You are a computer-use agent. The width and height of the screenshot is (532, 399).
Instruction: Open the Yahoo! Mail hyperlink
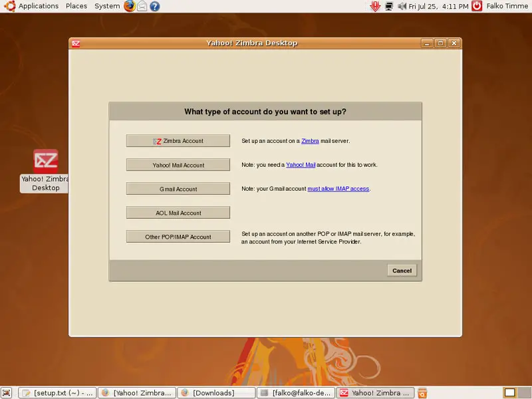pos(301,165)
